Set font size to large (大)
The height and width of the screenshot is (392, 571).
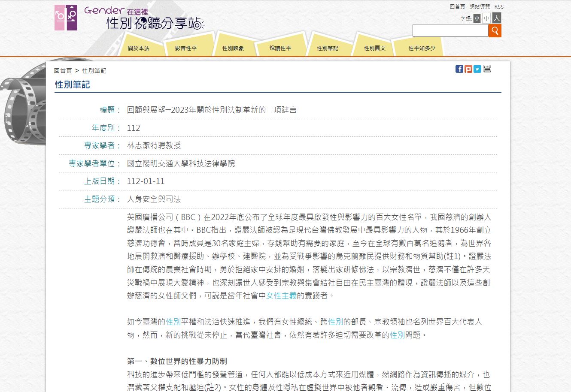(x=496, y=18)
